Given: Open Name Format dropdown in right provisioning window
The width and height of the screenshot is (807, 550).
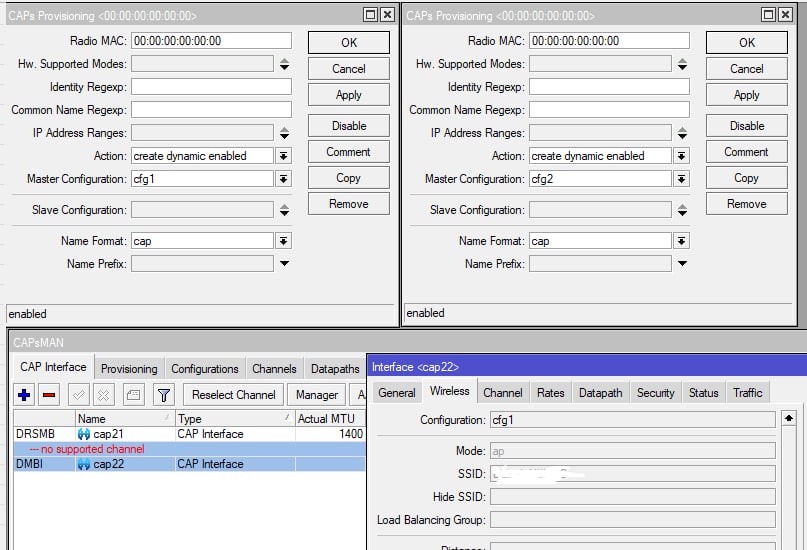Looking at the screenshot, I should click(x=681, y=241).
